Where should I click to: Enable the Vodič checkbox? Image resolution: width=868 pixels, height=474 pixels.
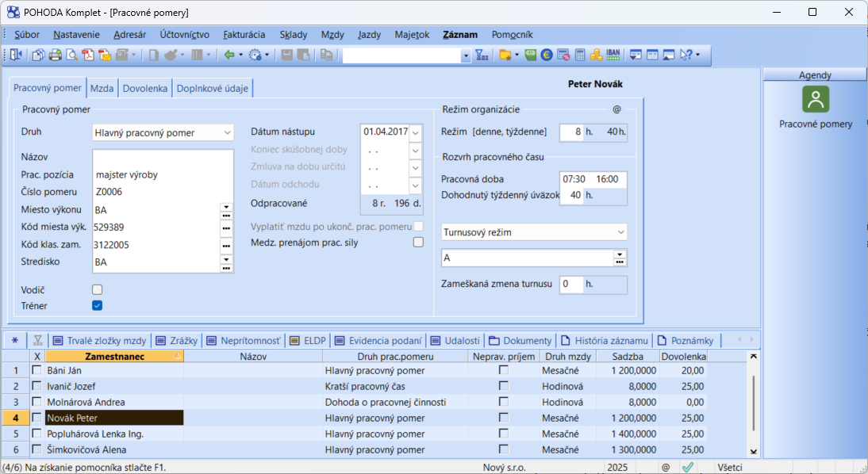[98, 289]
